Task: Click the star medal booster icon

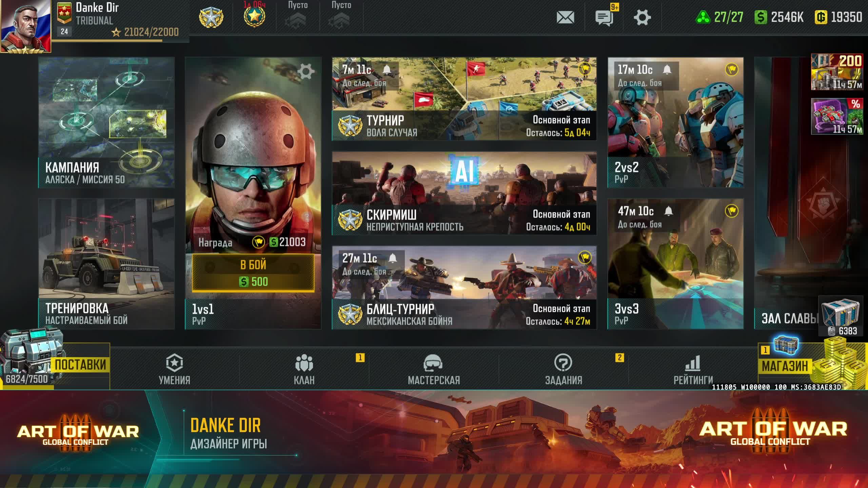Action: coord(254,17)
